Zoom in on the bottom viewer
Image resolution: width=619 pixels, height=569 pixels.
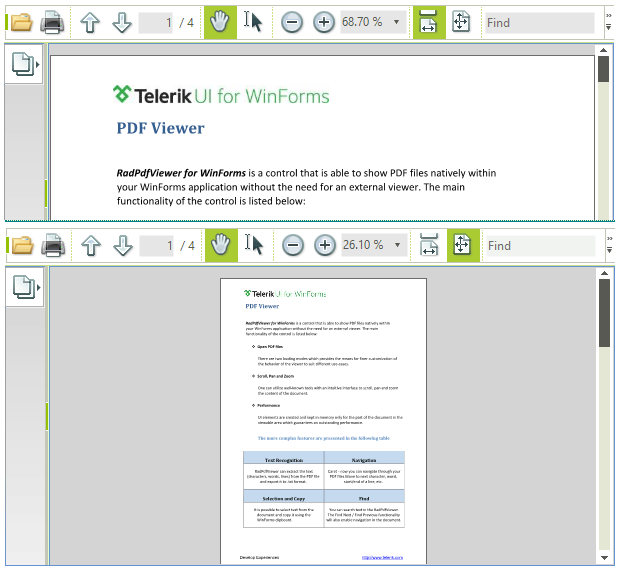(325, 245)
